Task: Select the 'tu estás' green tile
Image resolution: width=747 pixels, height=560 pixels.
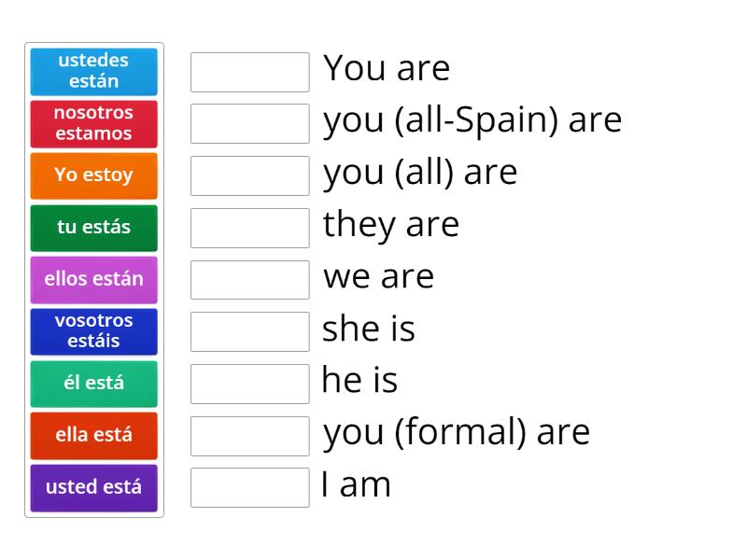Action: tap(93, 228)
